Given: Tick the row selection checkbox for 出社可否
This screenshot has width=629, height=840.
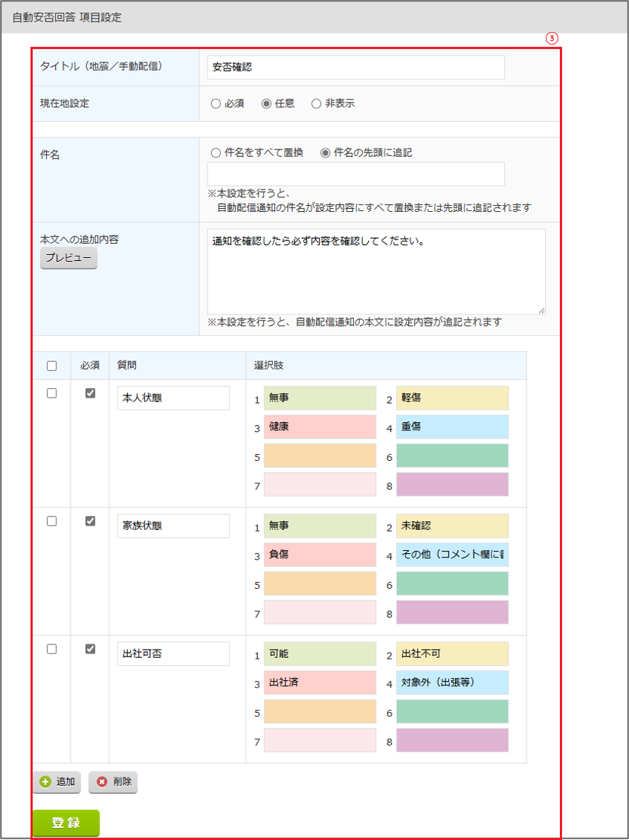Looking at the screenshot, I should pyautogui.click(x=51, y=649).
